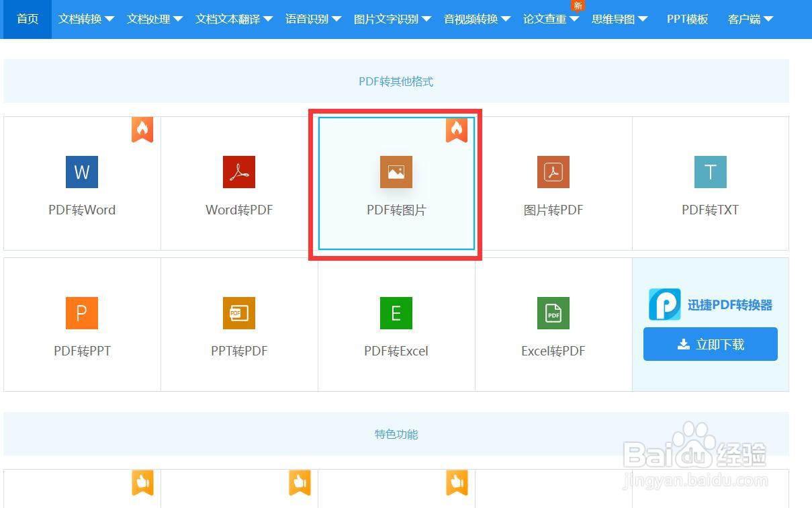Open the highlighted PDF转图片 tool icon
The height and width of the screenshot is (508, 812).
coord(396,172)
